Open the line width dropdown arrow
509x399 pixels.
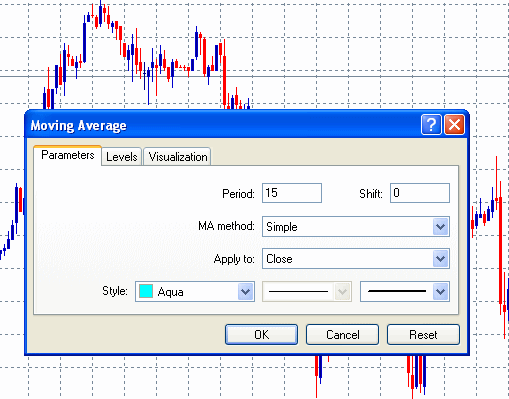pos(440,292)
